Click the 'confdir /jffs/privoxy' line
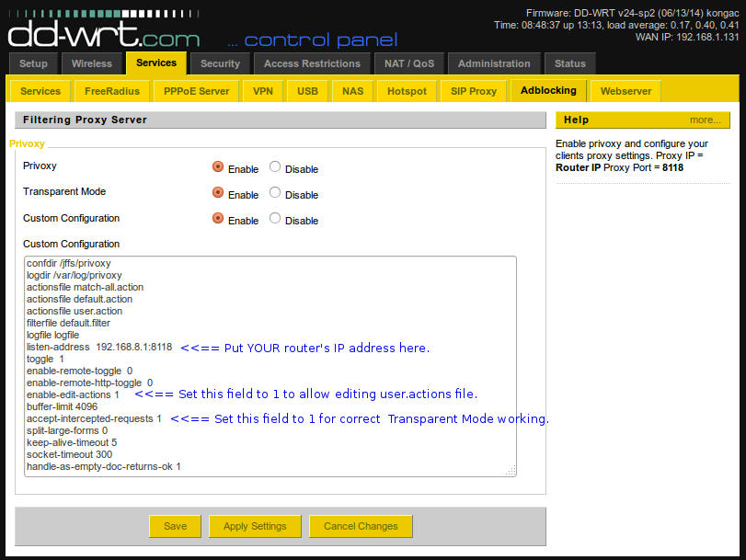This screenshot has height=560, width=746. coord(68,263)
